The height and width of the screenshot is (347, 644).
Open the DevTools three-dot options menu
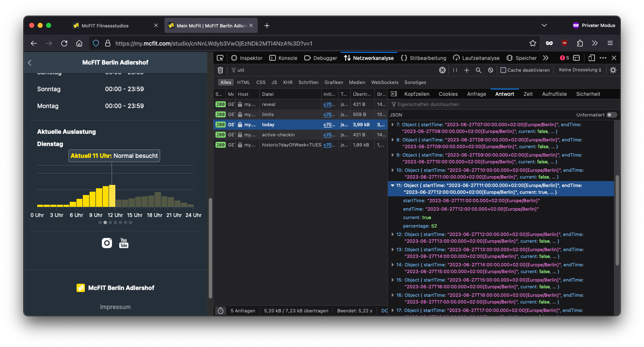tap(603, 58)
